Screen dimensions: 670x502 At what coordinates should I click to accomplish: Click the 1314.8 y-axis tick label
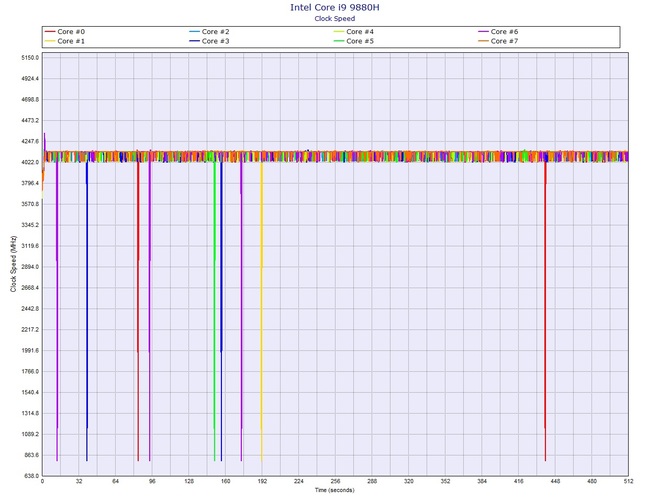point(30,414)
